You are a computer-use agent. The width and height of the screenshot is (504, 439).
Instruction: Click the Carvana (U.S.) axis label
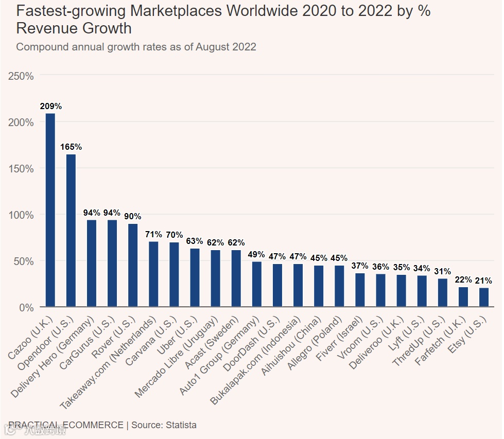point(151,341)
